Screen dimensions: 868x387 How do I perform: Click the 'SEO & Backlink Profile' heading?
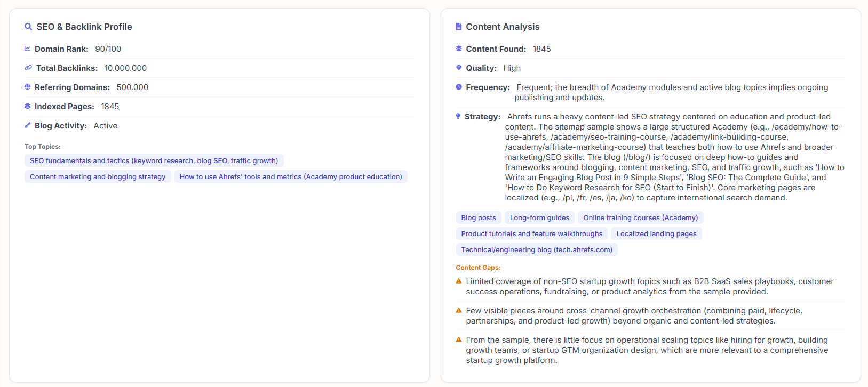(84, 27)
